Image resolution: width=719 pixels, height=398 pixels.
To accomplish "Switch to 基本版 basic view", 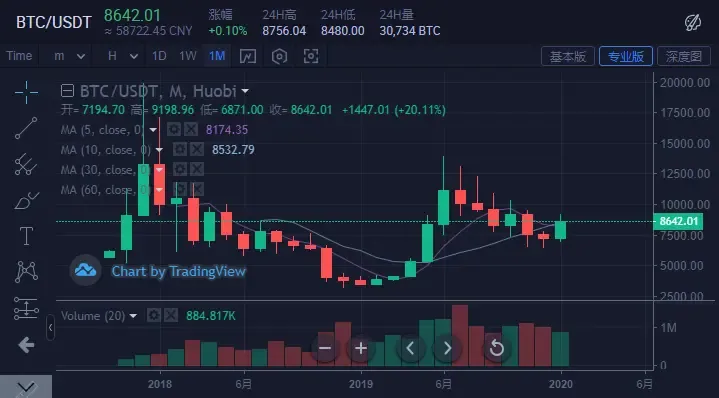I will coord(568,56).
